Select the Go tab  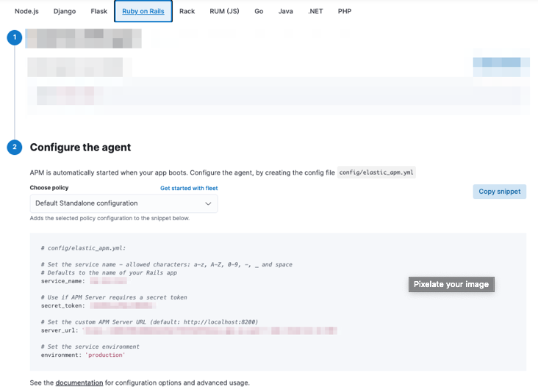[x=259, y=11]
